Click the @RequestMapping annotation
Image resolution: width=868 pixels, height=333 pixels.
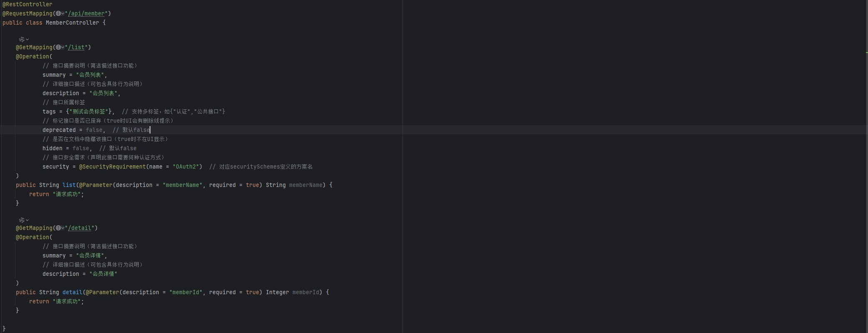pos(28,13)
